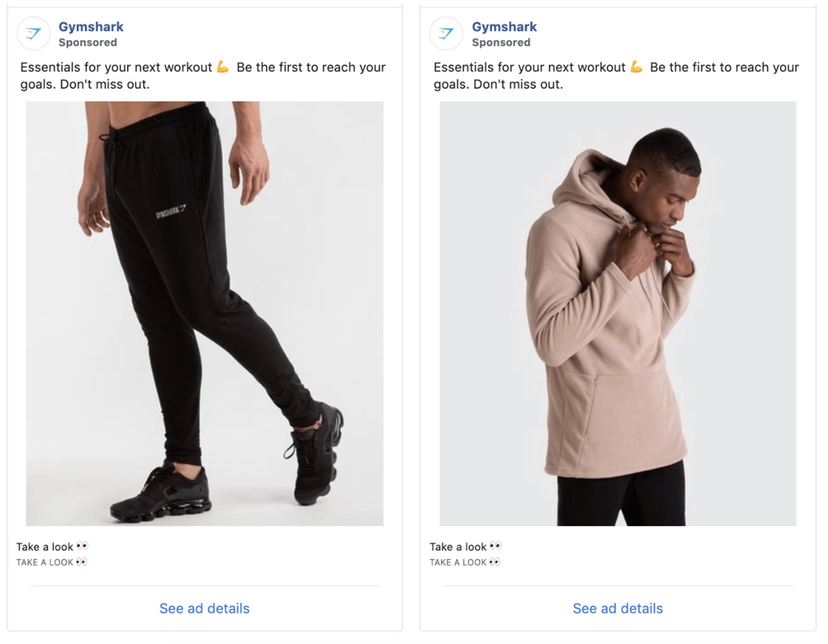Open "See ad details" for the joggers ad
Screen dimensions: 828x644
coord(204,608)
